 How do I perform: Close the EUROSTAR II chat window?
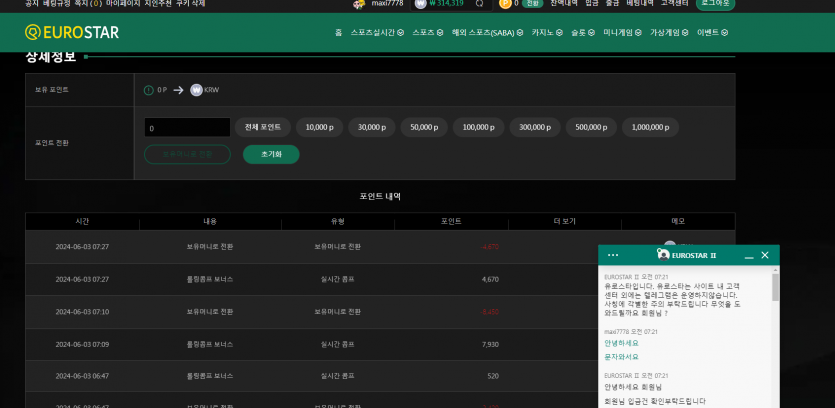coord(765,255)
